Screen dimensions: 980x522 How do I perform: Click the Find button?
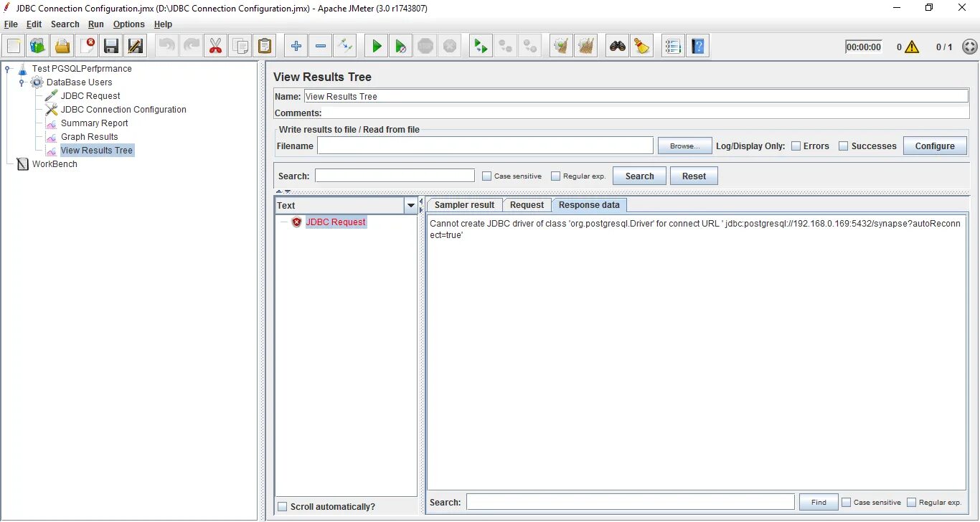pyautogui.click(x=819, y=503)
